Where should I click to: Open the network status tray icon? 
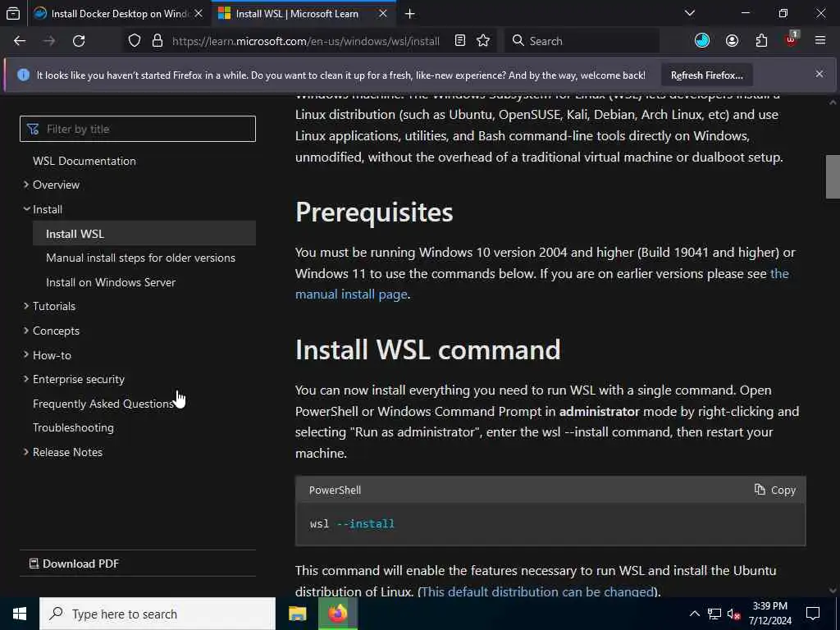click(714, 614)
